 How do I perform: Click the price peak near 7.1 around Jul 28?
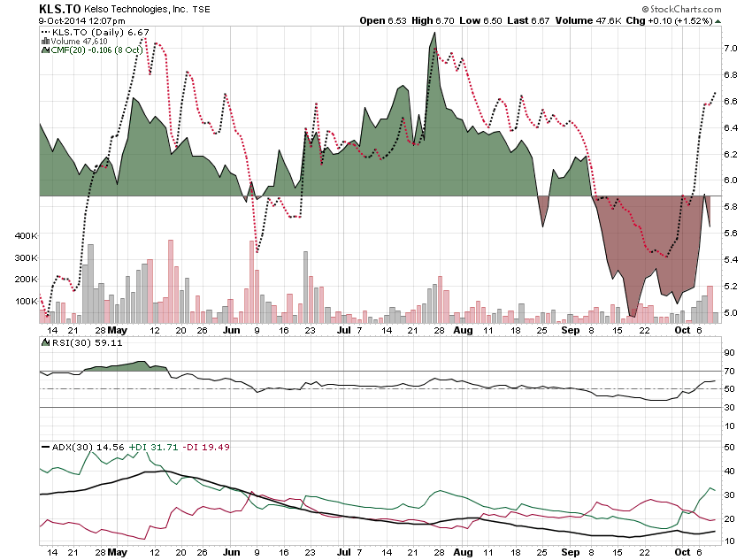434,35
